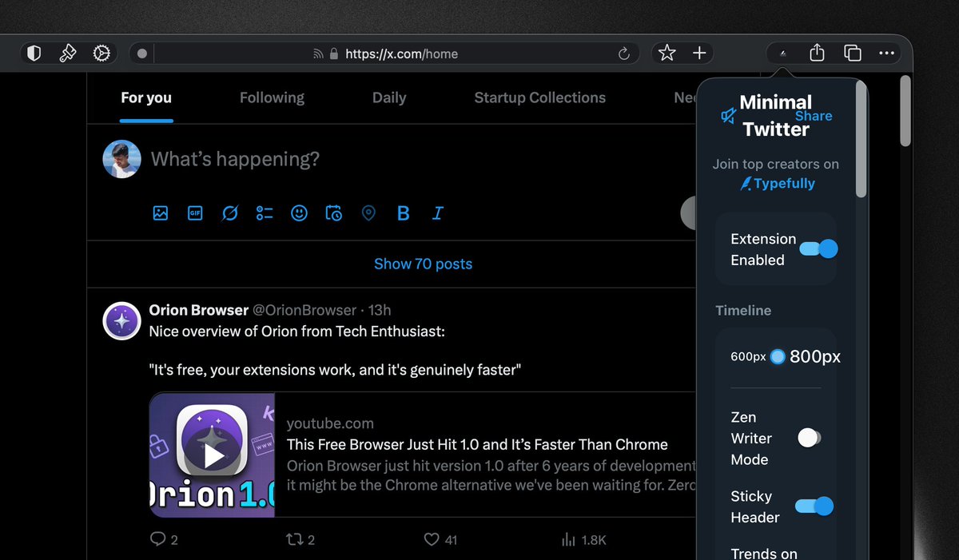Image resolution: width=959 pixels, height=560 pixels.
Task: Like the Orion Browser post
Action: (432, 539)
